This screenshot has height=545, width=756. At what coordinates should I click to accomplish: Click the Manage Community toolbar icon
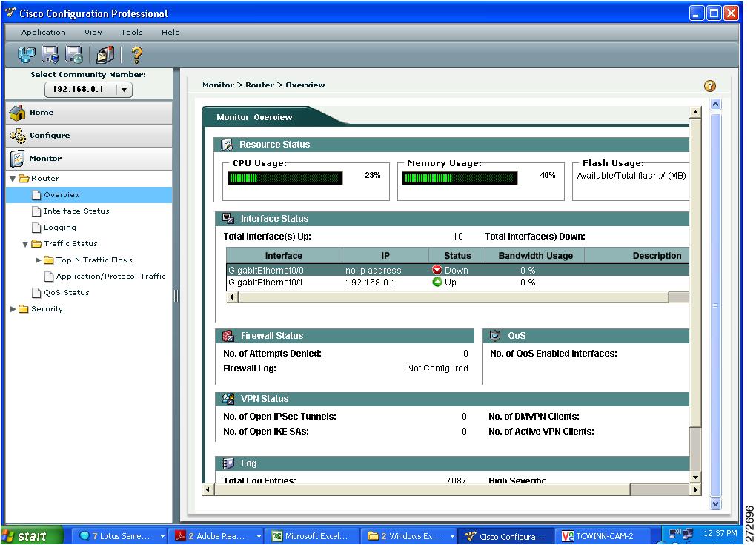tap(27, 55)
